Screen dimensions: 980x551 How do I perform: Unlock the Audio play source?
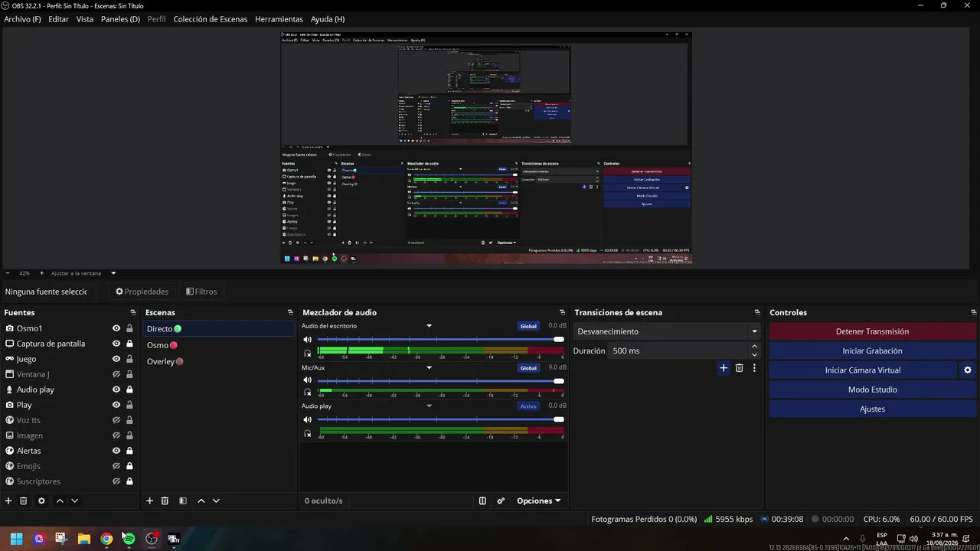tap(129, 390)
